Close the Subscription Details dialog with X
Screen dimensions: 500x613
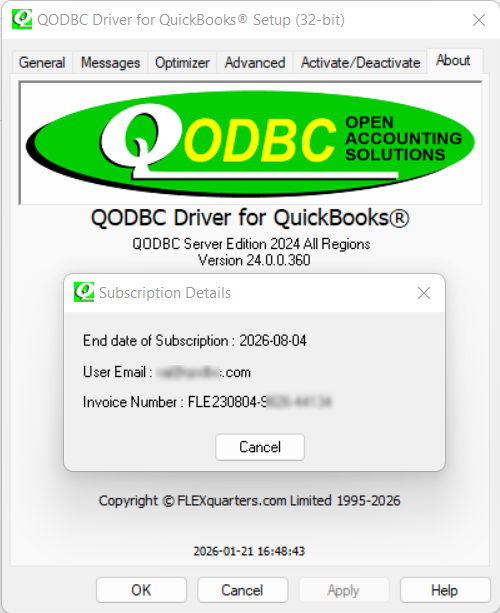(424, 293)
